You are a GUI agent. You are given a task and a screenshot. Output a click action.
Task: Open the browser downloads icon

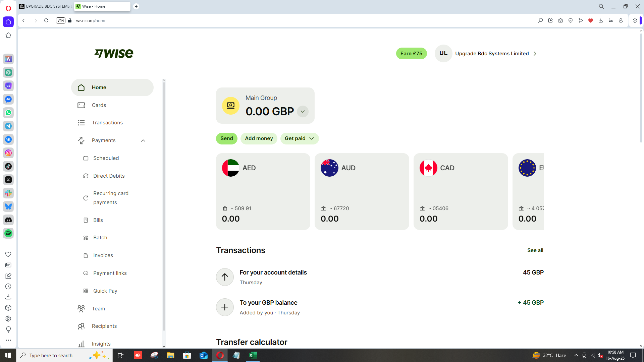(601, 20)
